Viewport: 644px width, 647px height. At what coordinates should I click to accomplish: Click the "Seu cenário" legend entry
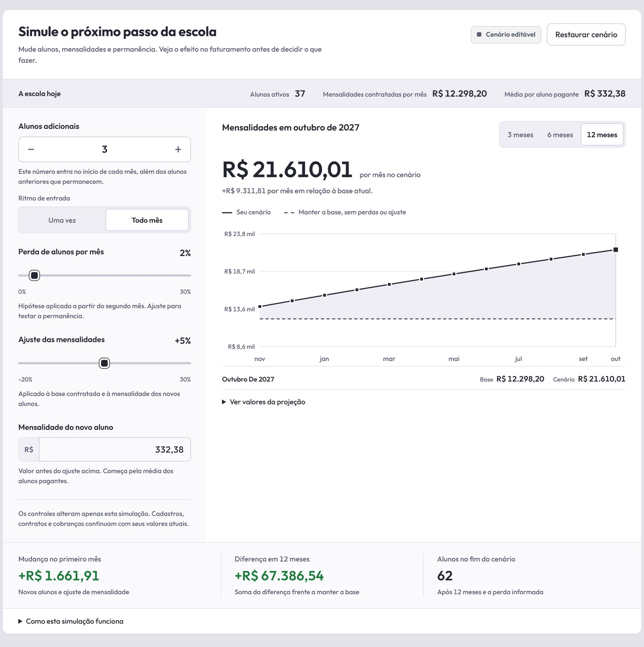246,212
